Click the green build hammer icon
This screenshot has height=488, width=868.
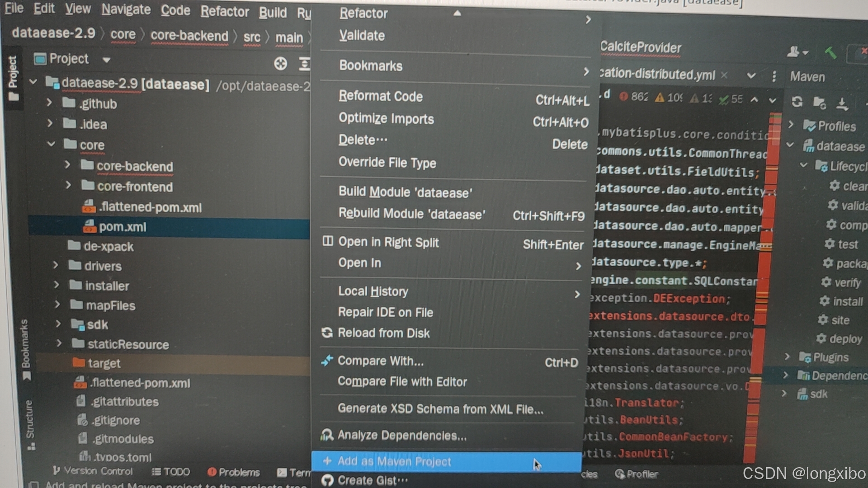[x=830, y=52]
